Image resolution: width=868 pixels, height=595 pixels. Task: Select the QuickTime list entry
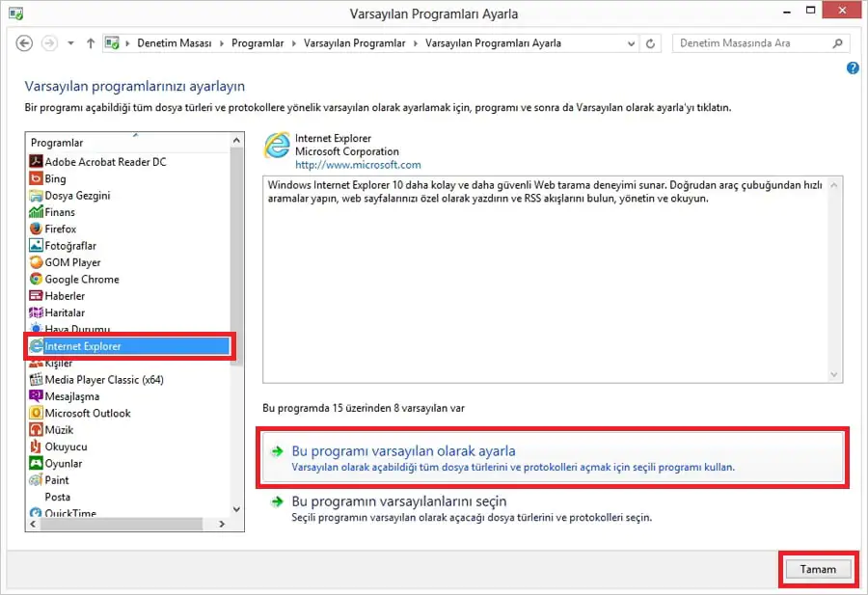70,513
